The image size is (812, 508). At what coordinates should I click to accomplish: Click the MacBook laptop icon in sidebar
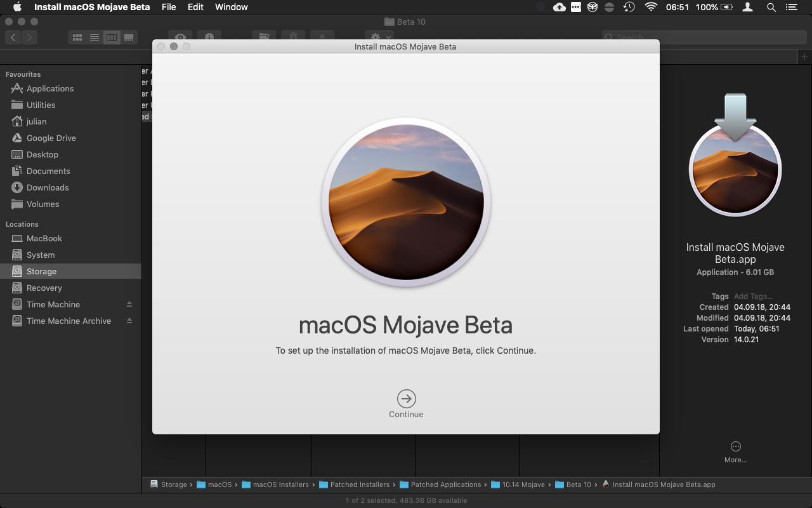point(17,238)
